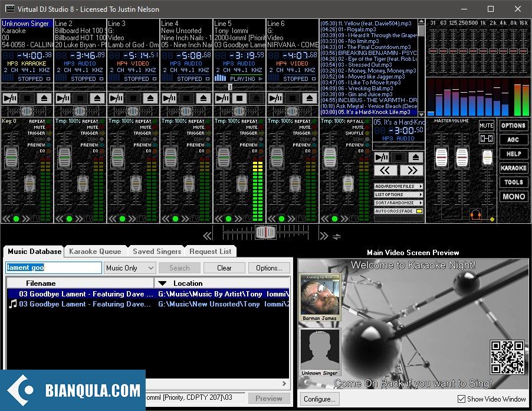
Task: Click the search Options... button
Action: 269,268
